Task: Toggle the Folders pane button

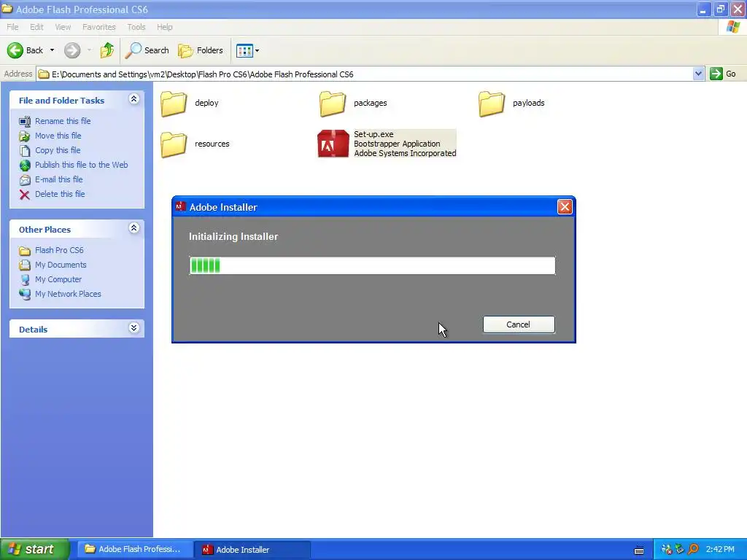Action: (x=201, y=50)
